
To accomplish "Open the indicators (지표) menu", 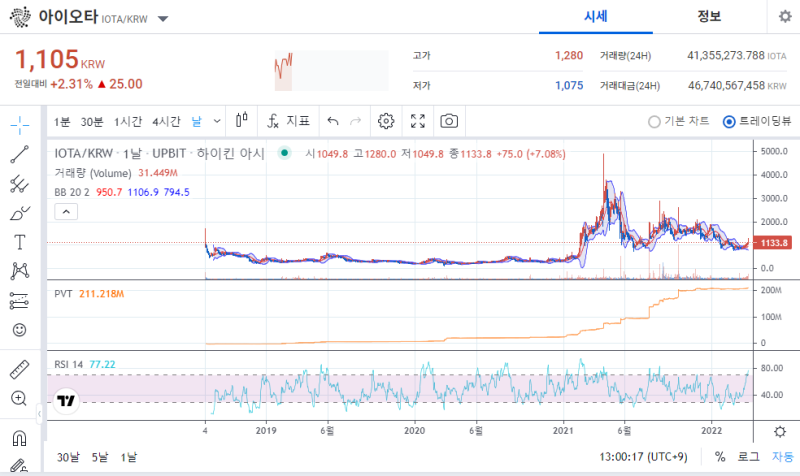I will [x=289, y=121].
